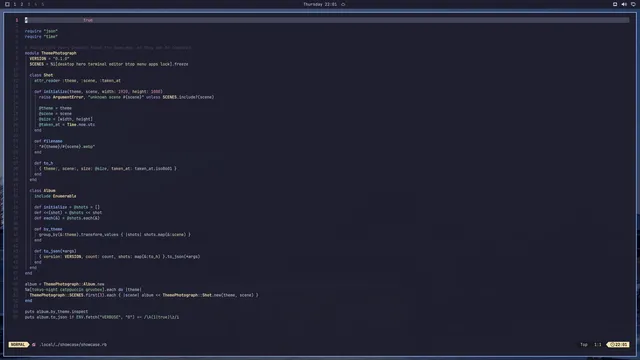
Task: Click puts album.by_theme.inspect line
Action: pyautogui.click(x=56, y=312)
